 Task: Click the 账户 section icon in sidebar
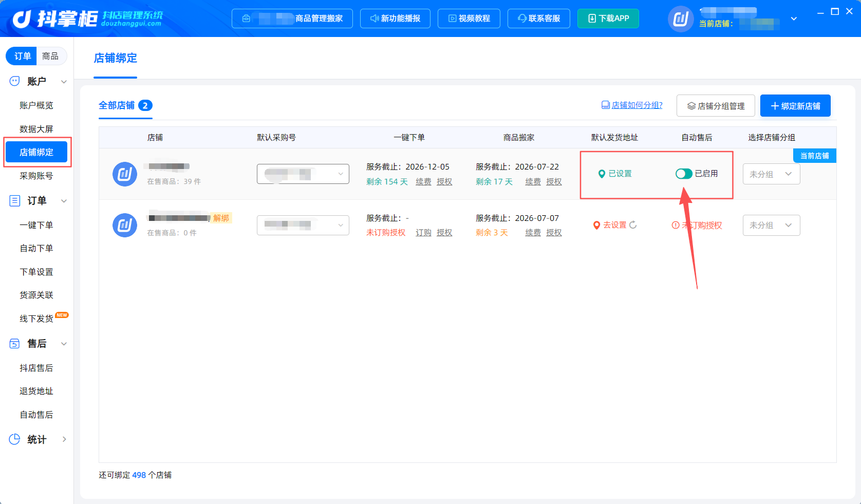pos(14,81)
